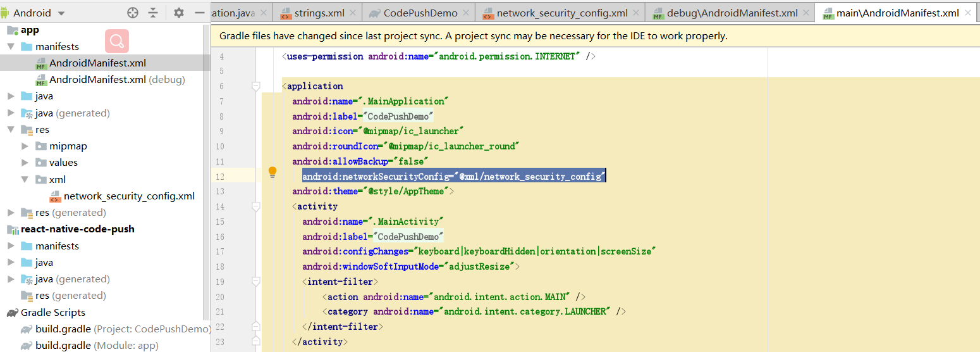
Task: Click the android:theme="@style/AppTheme" line
Action: [373, 191]
